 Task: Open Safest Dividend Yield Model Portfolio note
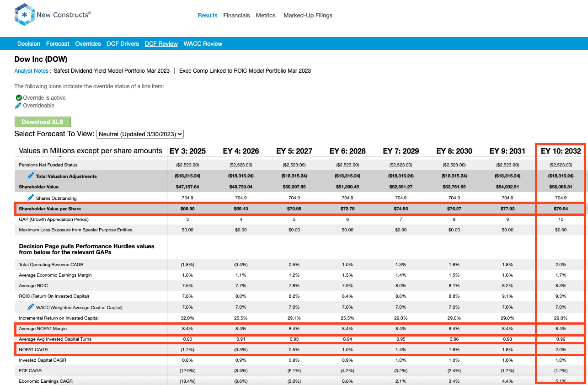(x=112, y=71)
